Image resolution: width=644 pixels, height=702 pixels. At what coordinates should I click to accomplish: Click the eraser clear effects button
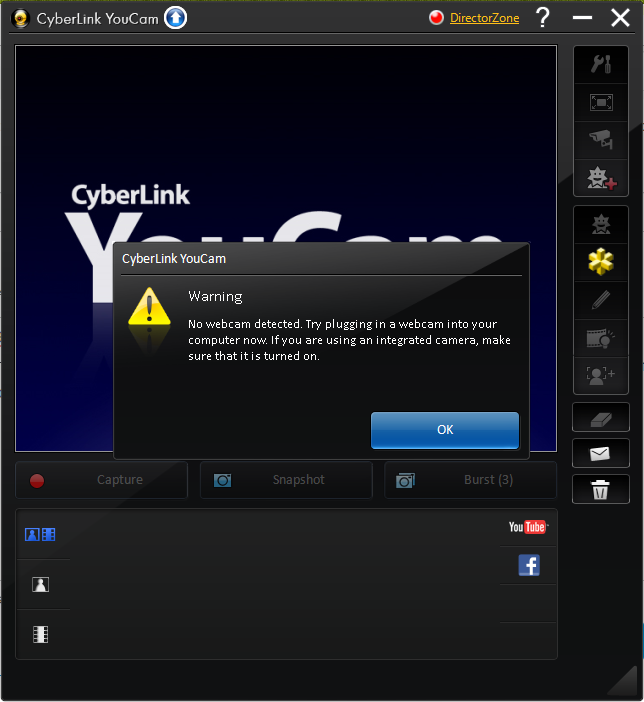click(x=601, y=417)
